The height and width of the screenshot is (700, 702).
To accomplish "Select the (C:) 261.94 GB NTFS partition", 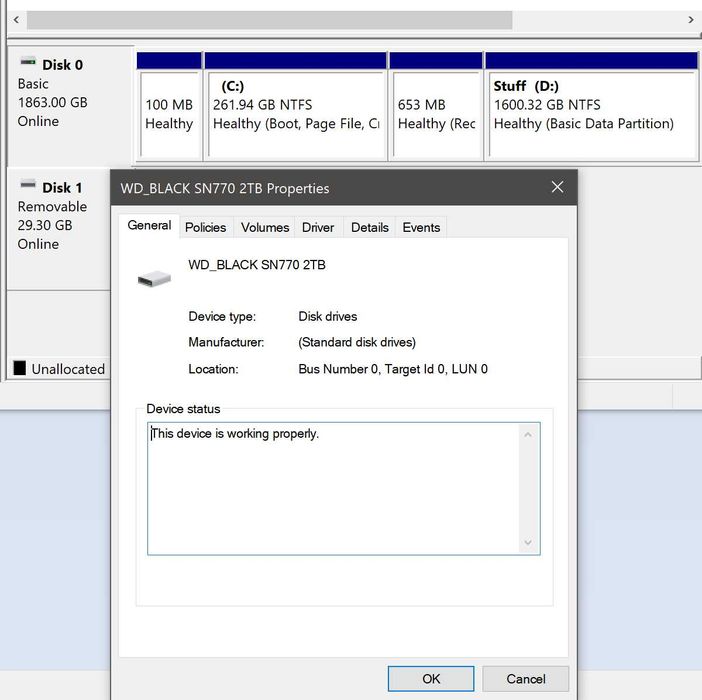I will point(295,106).
